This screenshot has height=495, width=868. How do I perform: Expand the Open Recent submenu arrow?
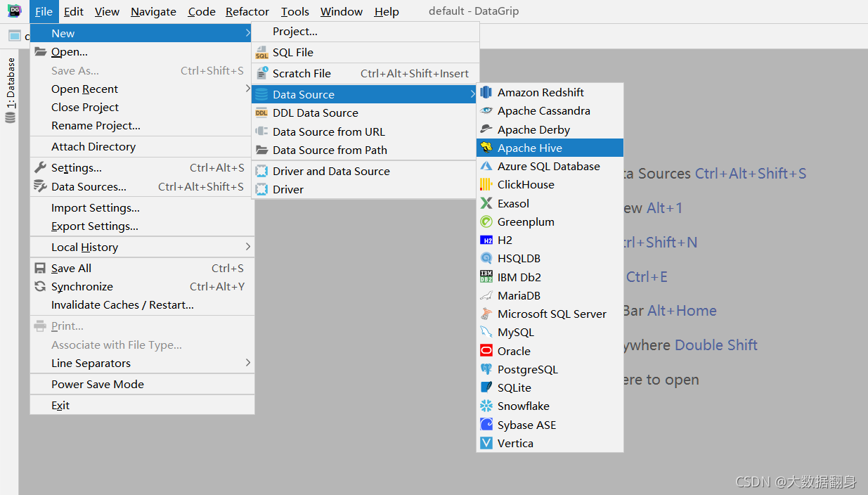pyautogui.click(x=247, y=89)
